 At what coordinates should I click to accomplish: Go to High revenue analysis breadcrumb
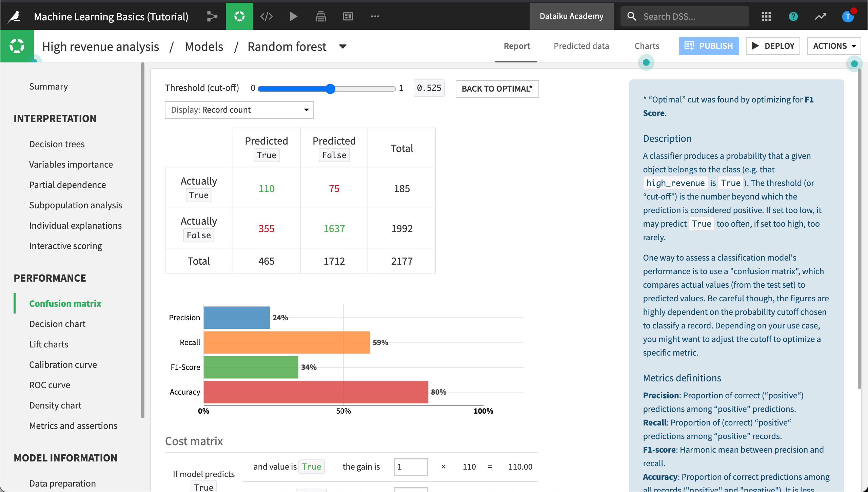(100, 46)
